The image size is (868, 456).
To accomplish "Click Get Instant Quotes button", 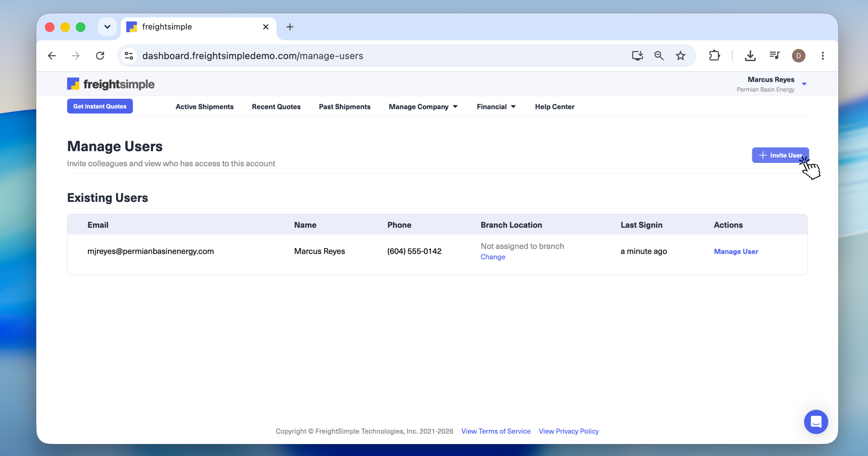I will (x=100, y=106).
